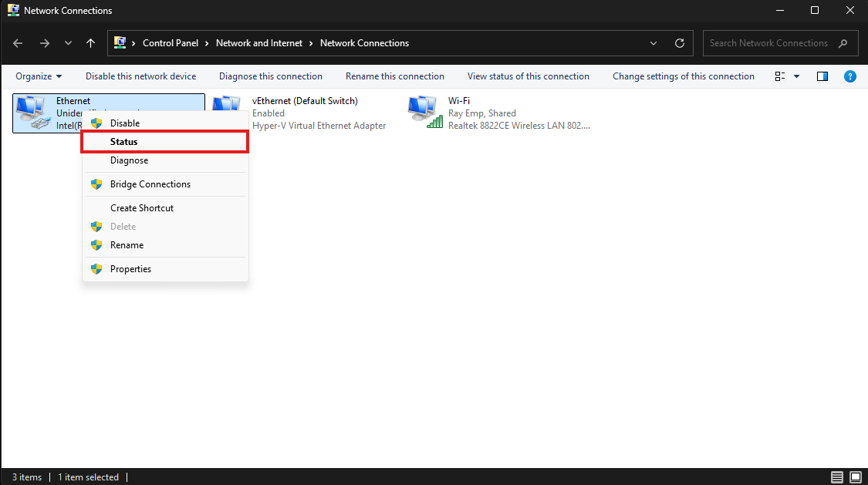Click vEthernet (Default Switch) label
The height and width of the screenshot is (485, 868).
pos(305,101)
